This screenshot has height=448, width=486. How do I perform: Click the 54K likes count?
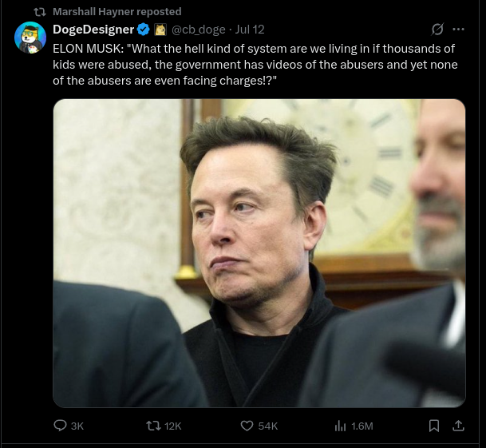point(268,426)
